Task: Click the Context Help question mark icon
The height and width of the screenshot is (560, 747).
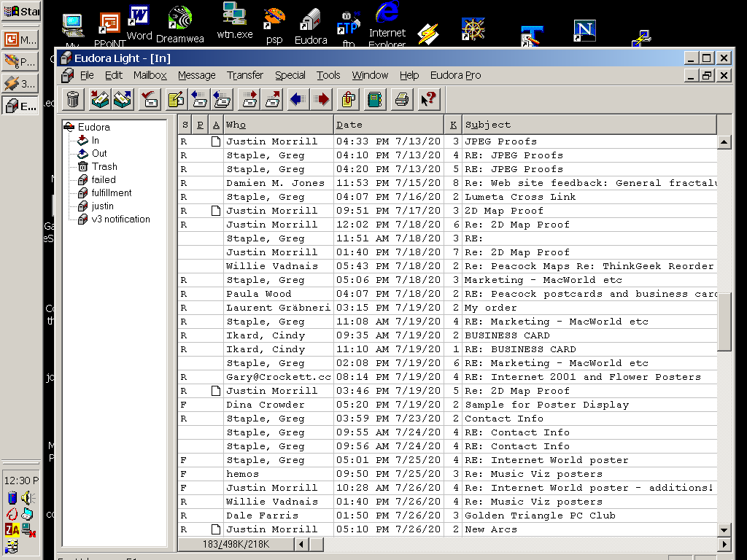Action: (428, 99)
